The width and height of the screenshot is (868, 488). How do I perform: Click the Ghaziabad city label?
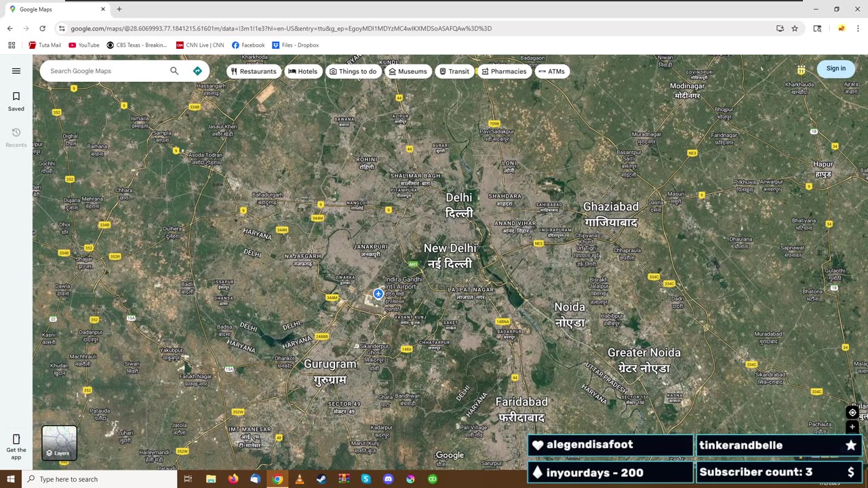pyautogui.click(x=611, y=214)
